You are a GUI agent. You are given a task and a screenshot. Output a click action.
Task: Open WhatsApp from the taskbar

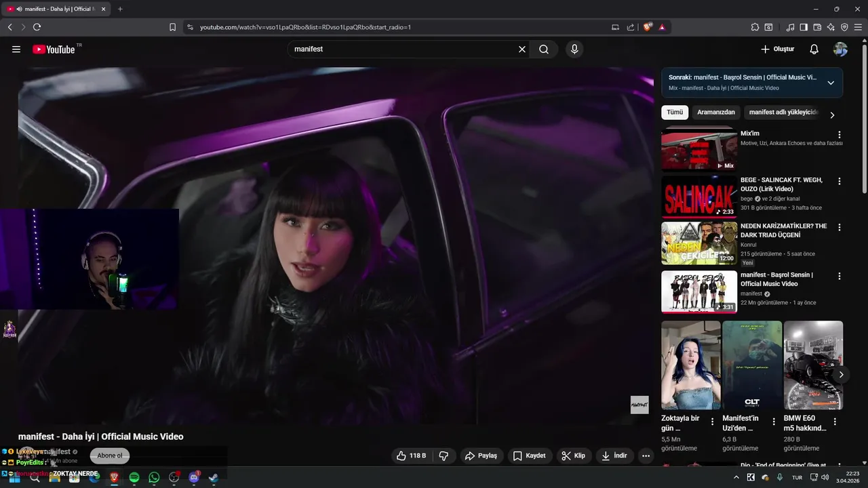pos(154,478)
